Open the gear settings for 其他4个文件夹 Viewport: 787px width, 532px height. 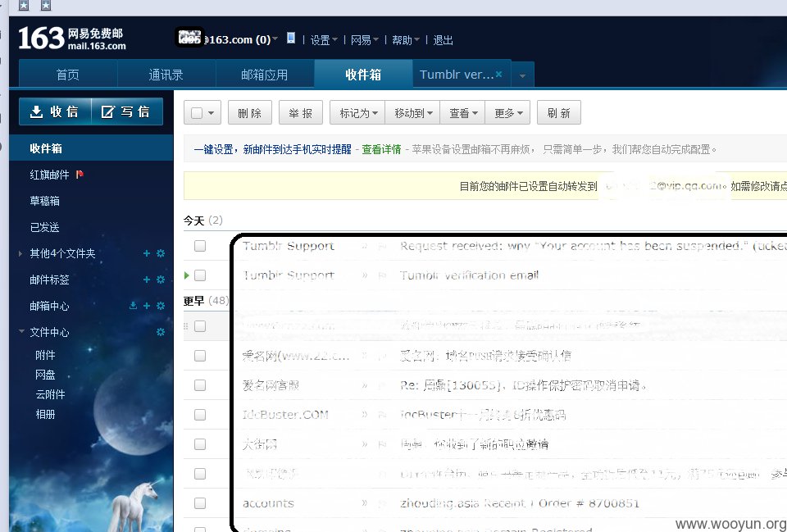161,253
